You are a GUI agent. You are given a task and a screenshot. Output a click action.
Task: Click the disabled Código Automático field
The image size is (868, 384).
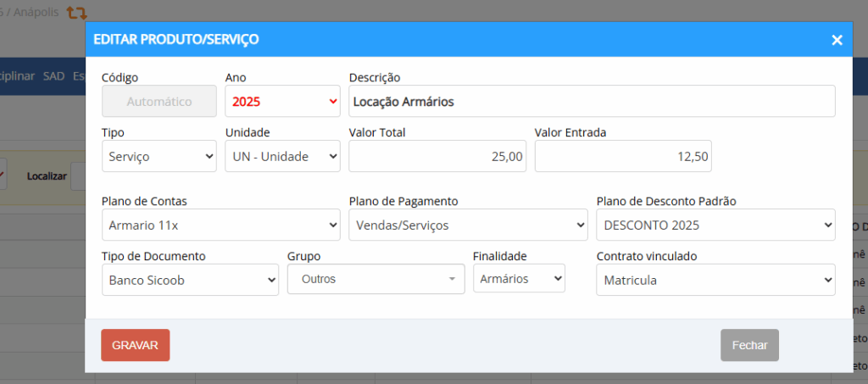coord(159,102)
